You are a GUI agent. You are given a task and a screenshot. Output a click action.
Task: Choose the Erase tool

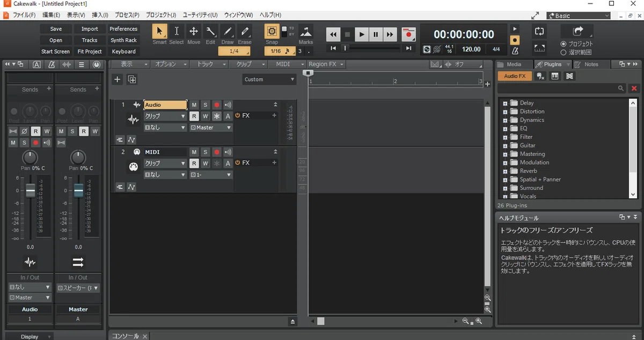245,31
